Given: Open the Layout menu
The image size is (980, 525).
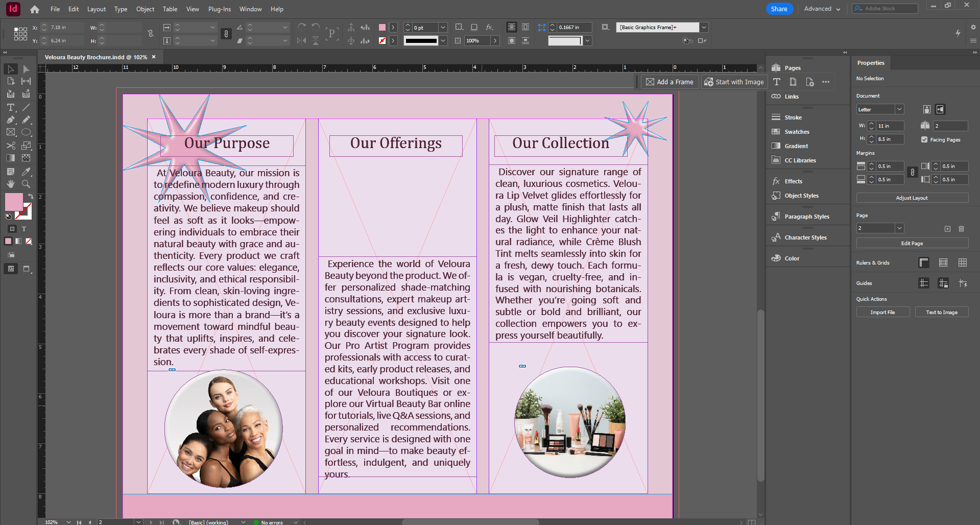Looking at the screenshot, I should [x=97, y=9].
